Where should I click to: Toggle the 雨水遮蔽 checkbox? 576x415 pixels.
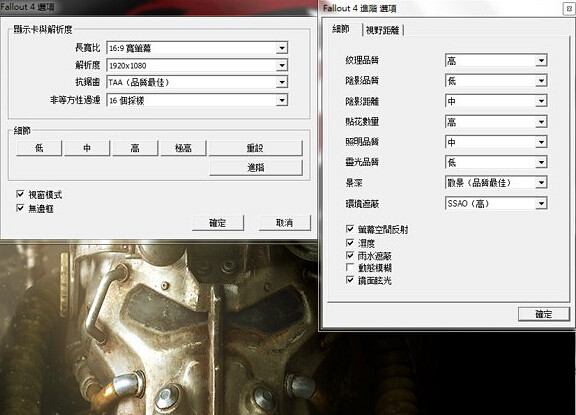(350, 255)
